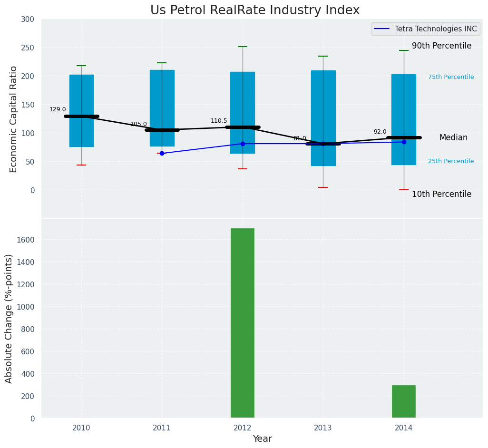
Task: Click the blue Tetra marker at 2014
Action: pos(404,142)
